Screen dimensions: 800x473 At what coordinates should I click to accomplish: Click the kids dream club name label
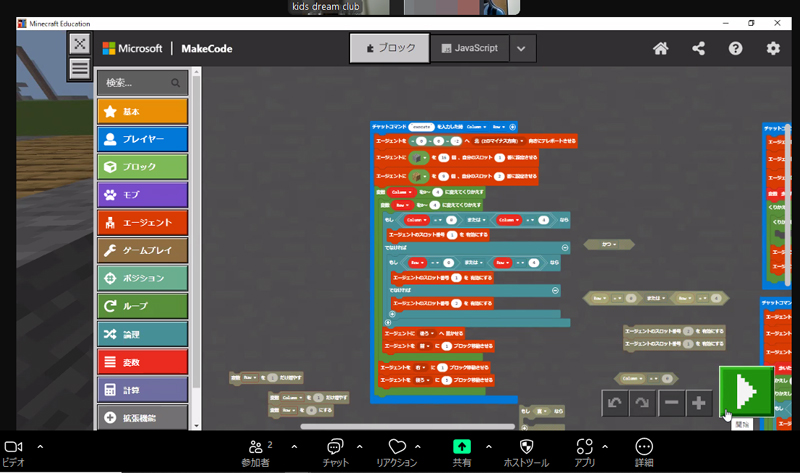point(326,7)
